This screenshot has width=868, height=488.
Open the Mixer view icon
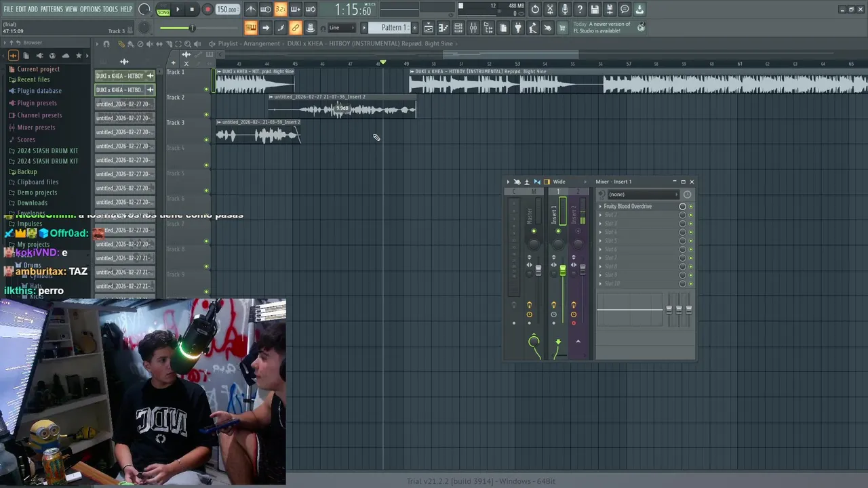click(x=473, y=28)
